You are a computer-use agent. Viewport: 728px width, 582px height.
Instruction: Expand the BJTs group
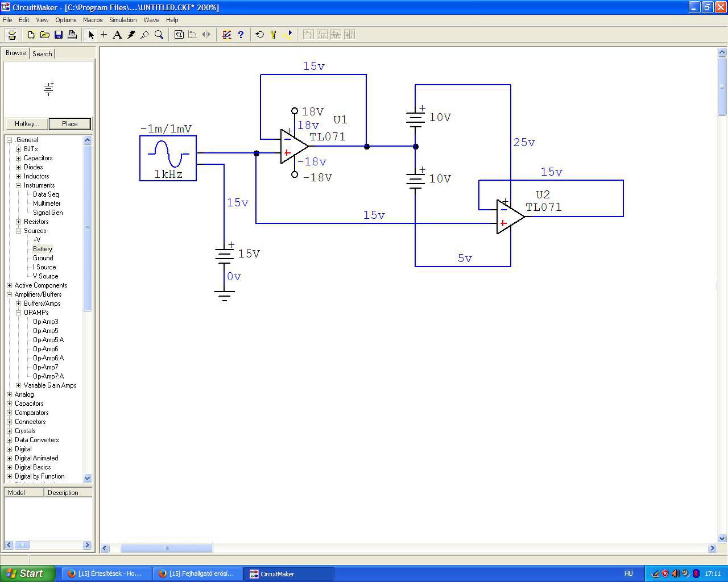(19, 149)
